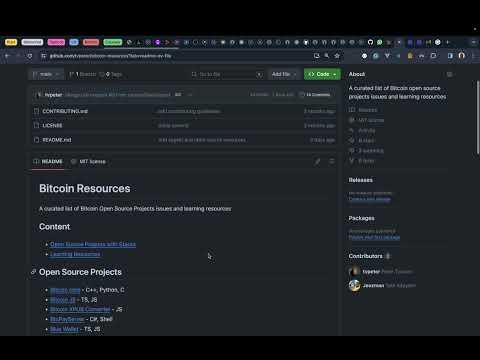Open the yellow tab group chip

tap(11, 42)
